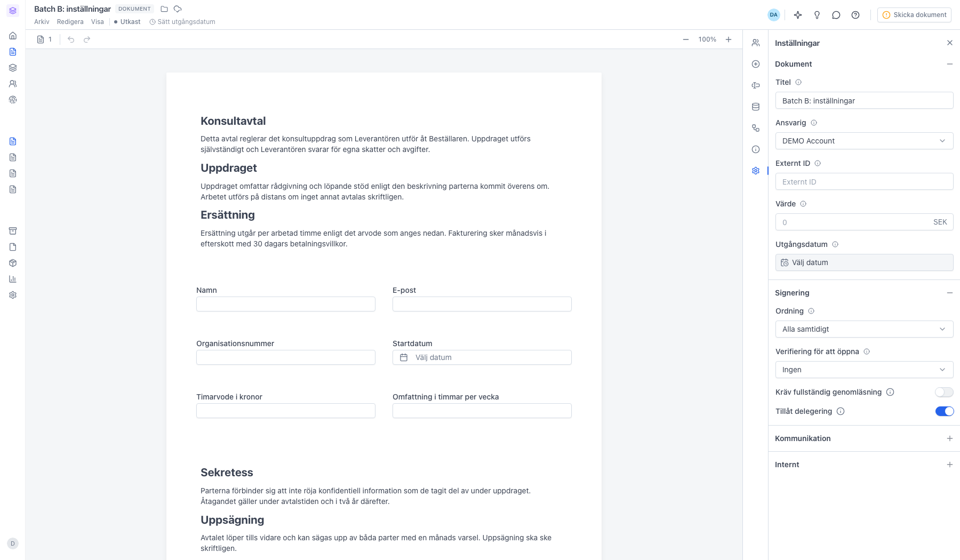Open the sparkle AI assistant icon
The width and height of the screenshot is (960, 560).
798,15
